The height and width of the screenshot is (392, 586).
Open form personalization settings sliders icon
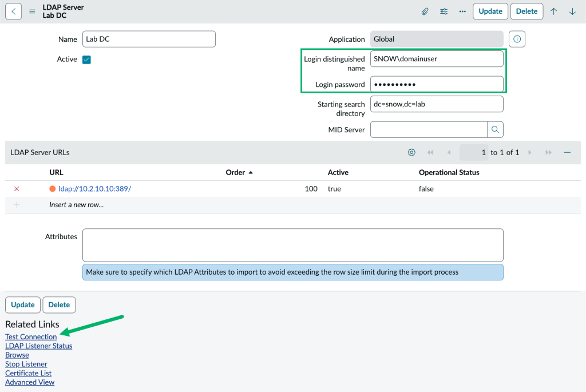pyautogui.click(x=444, y=11)
